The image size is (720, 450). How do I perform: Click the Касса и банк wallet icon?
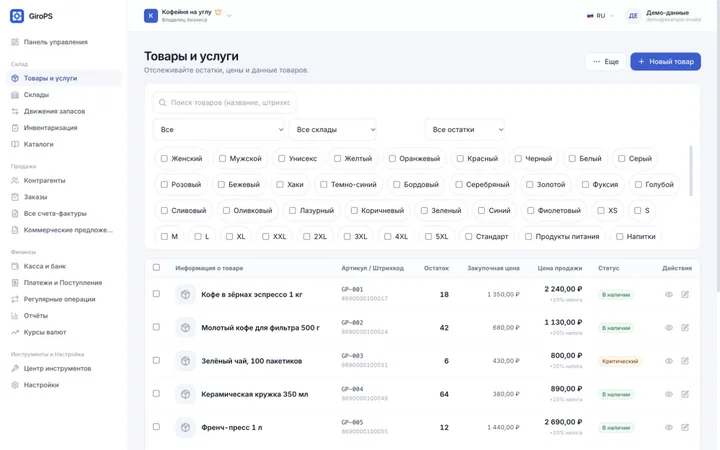click(x=15, y=266)
